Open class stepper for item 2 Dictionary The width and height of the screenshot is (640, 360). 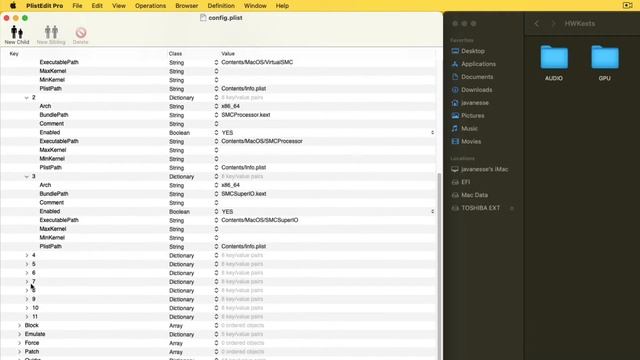pos(216,98)
